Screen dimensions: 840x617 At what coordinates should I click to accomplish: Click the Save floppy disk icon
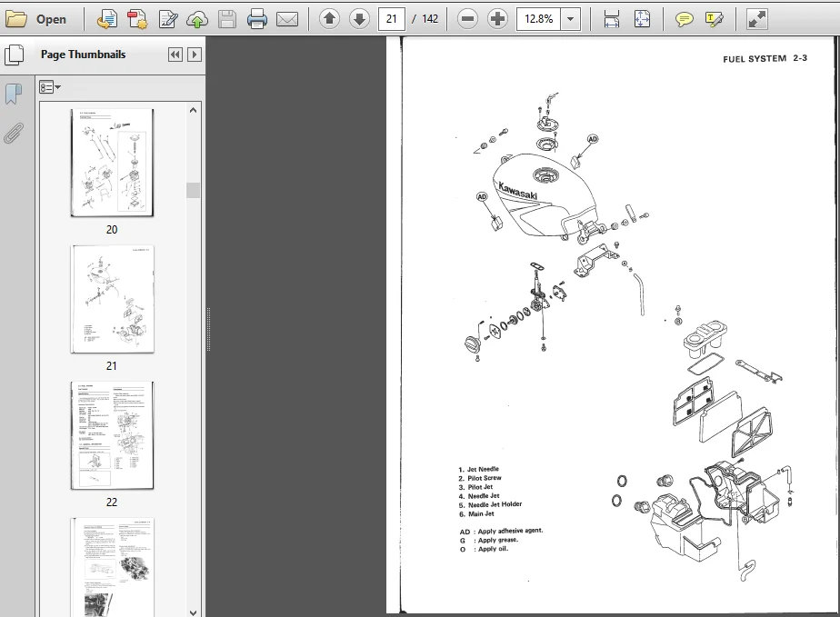click(227, 19)
